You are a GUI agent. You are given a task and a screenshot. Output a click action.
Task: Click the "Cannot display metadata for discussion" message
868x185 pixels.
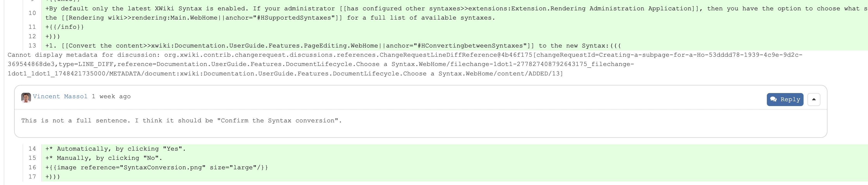coord(405,64)
